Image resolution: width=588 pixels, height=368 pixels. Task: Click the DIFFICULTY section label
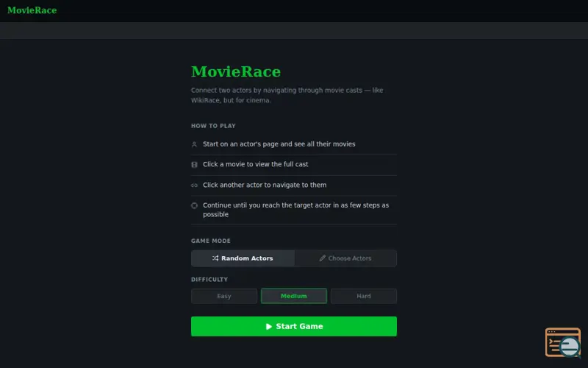coord(209,280)
